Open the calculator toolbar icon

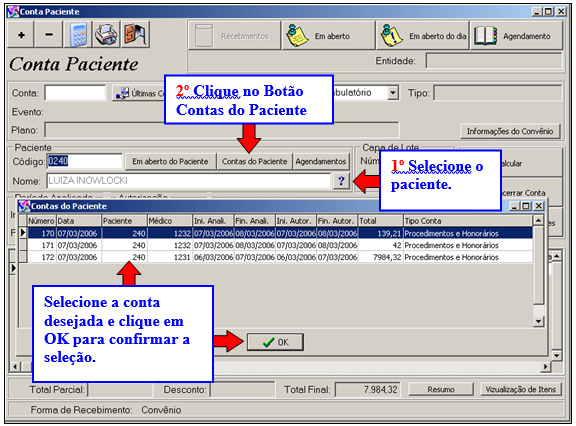tap(78, 35)
